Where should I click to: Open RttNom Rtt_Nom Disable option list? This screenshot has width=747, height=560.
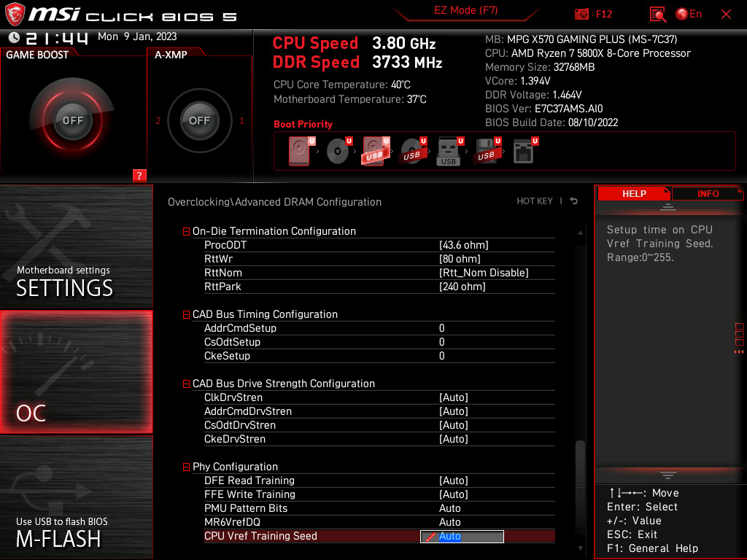(x=484, y=273)
